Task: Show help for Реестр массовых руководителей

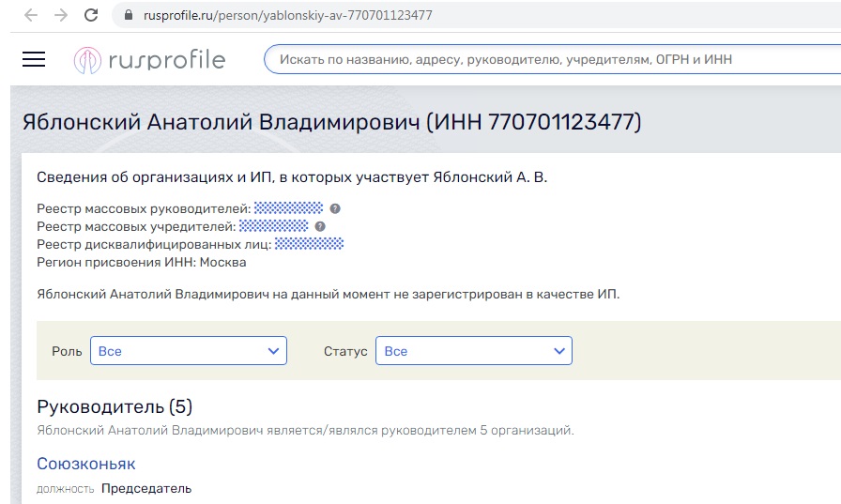Action: coord(335,208)
